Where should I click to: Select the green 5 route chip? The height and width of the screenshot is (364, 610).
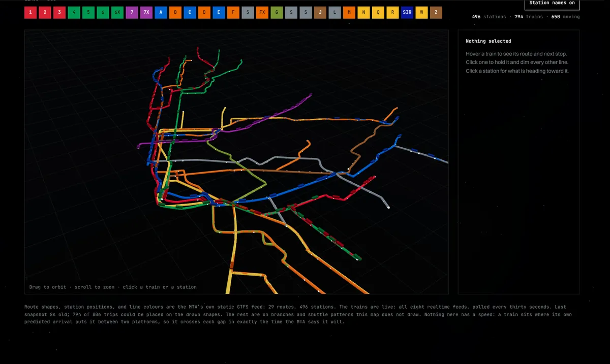click(x=88, y=13)
